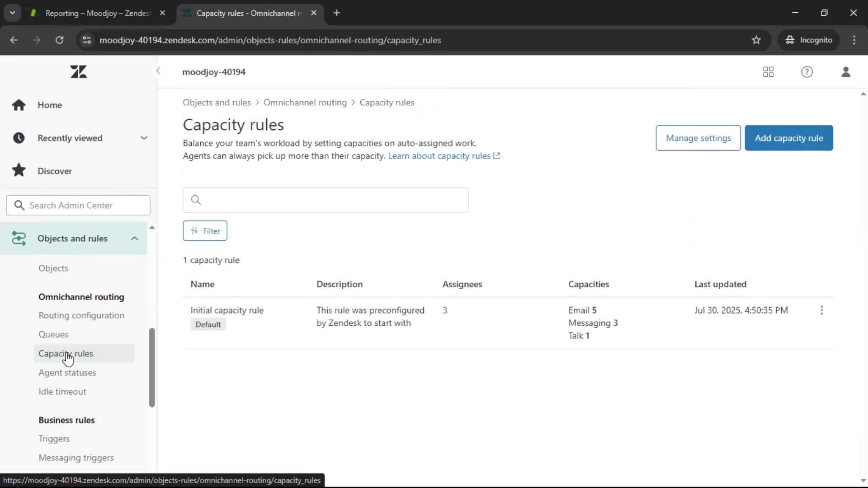Open the site information icon in the address bar
This screenshot has width=868, height=488.
tap(87, 40)
